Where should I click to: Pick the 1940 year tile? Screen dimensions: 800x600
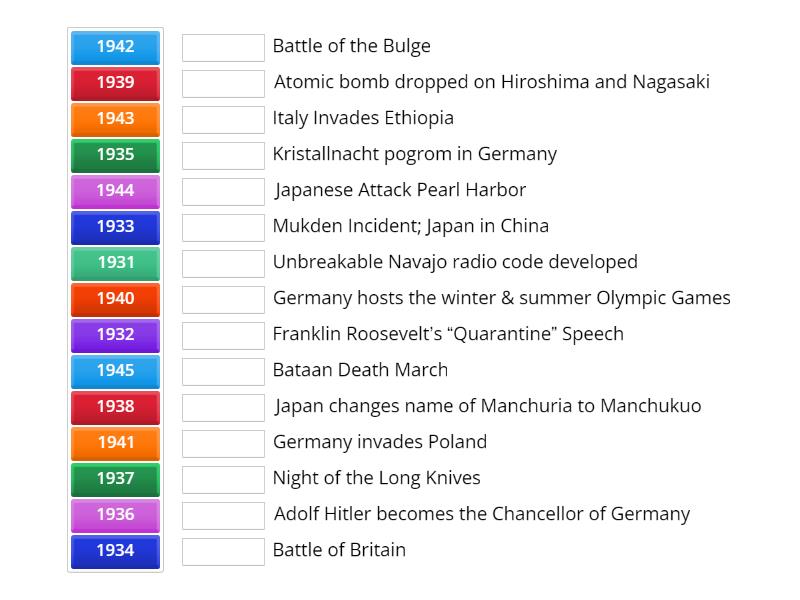[115, 298]
